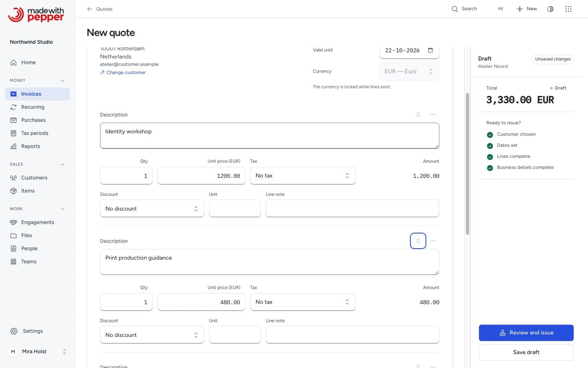Click Review and issue button
The width and height of the screenshot is (588, 368).
click(526, 333)
